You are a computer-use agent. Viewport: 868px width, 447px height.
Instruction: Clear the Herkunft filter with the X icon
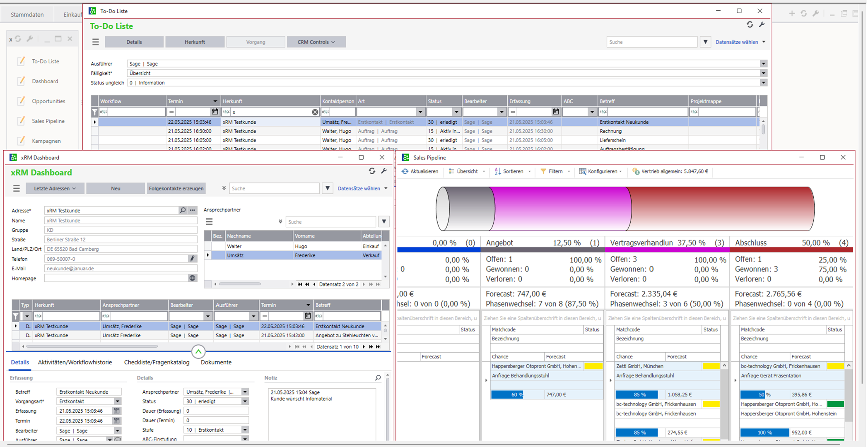pyautogui.click(x=315, y=112)
